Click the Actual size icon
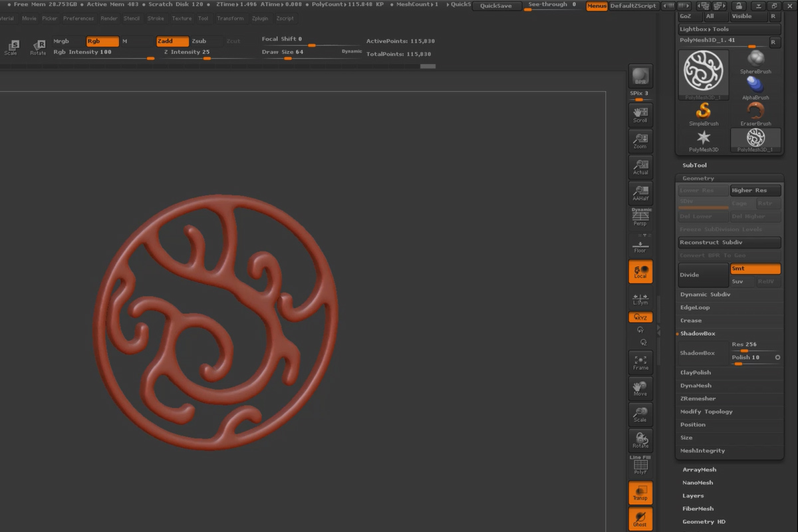 (640, 166)
